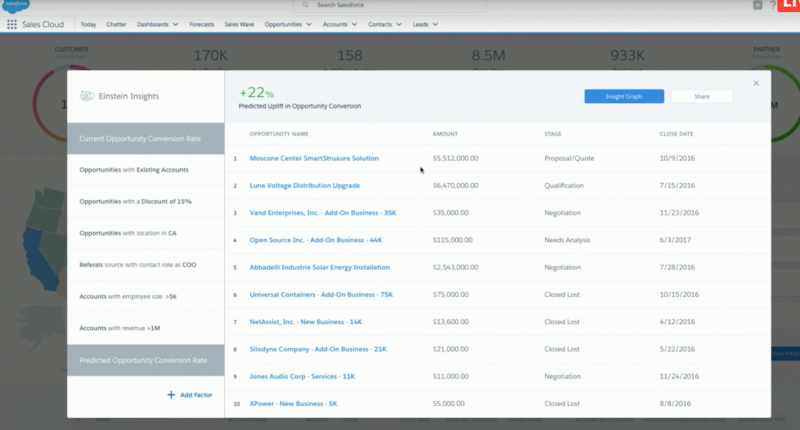
Task: Open Jones Audio Corp Services 11K
Action: point(302,376)
